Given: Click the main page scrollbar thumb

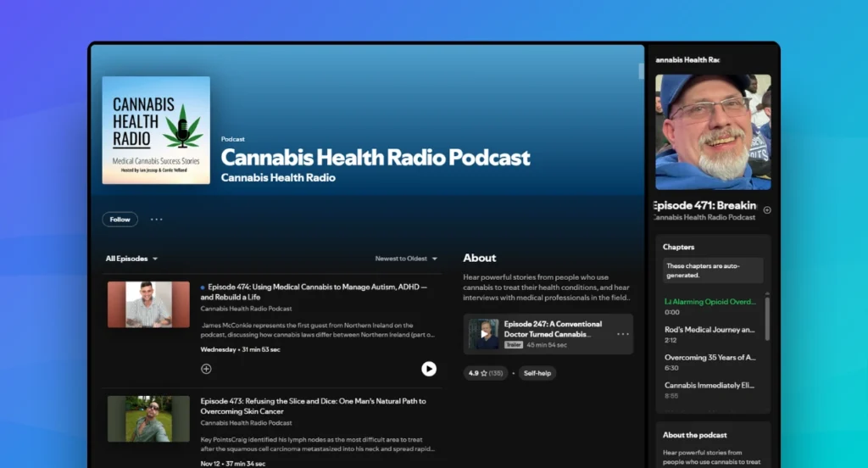Looking at the screenshot, I should (641, 71).
